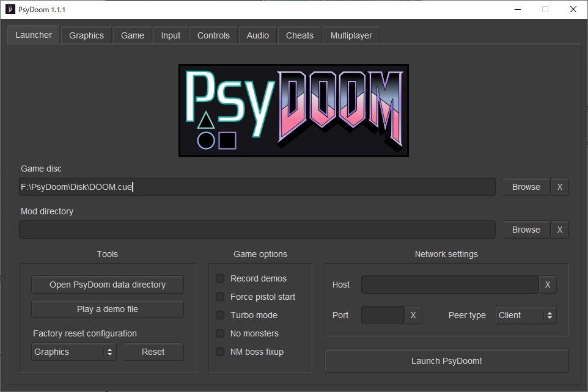Clear the Mod directory with X
This screenshot has height=392, width=588.
[x=559, y=230]
